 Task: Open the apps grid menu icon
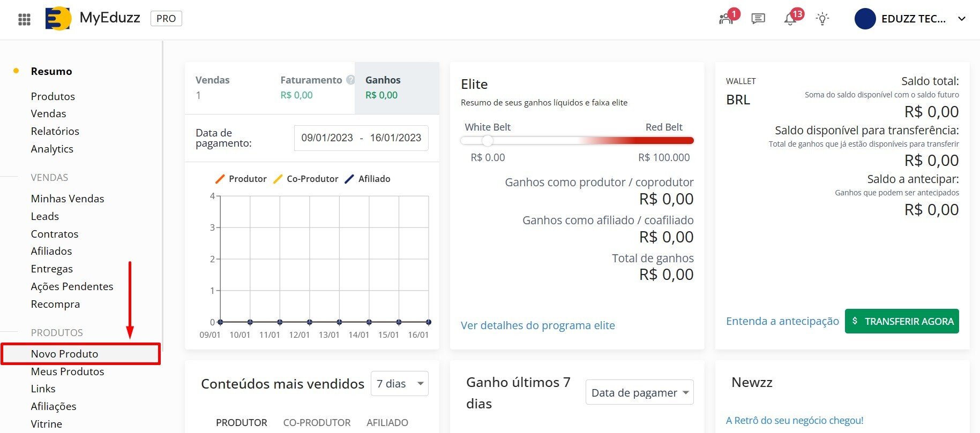click(x=24, y=19)
